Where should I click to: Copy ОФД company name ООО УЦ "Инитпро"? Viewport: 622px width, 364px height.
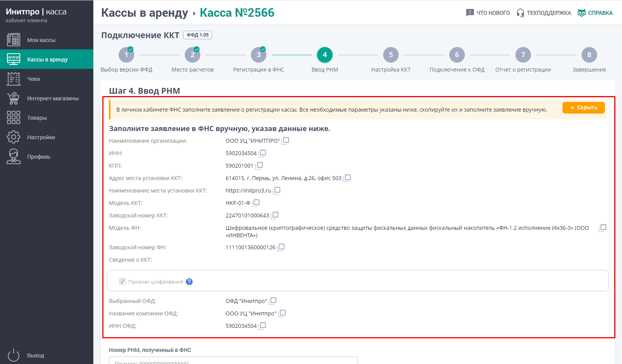click(x=282, y=313)
